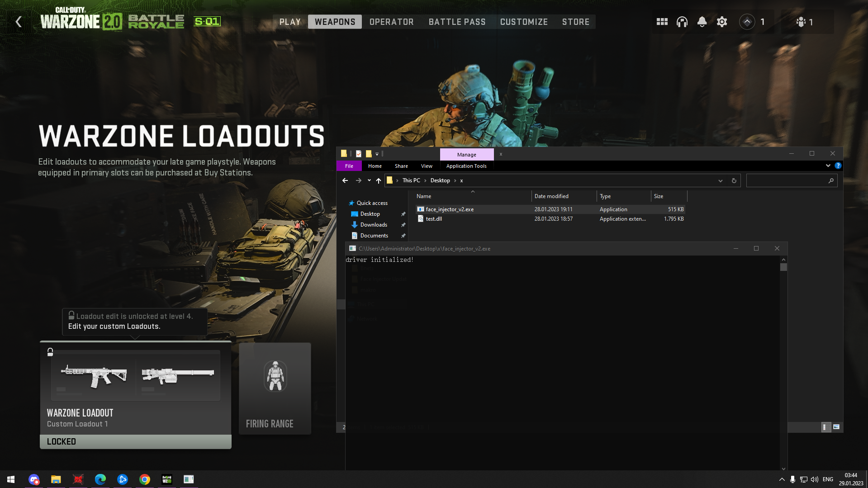Open the Share ribbon tab
The height and width of the screenshot is (488, 868).
[x=401, y=166]
